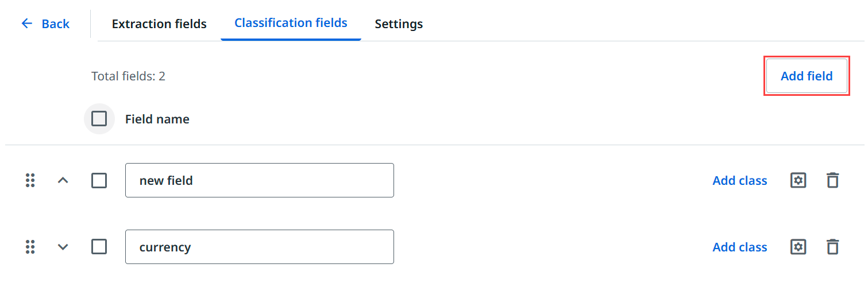This screenshot has height=287, width=868.
Task: Grab drag handle of new field row
Action: (x=30, y=180)
